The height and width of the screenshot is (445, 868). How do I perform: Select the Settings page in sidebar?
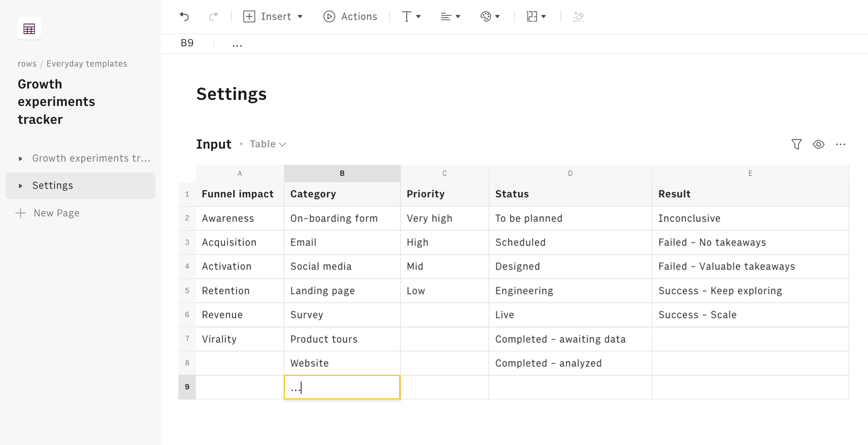53,186
